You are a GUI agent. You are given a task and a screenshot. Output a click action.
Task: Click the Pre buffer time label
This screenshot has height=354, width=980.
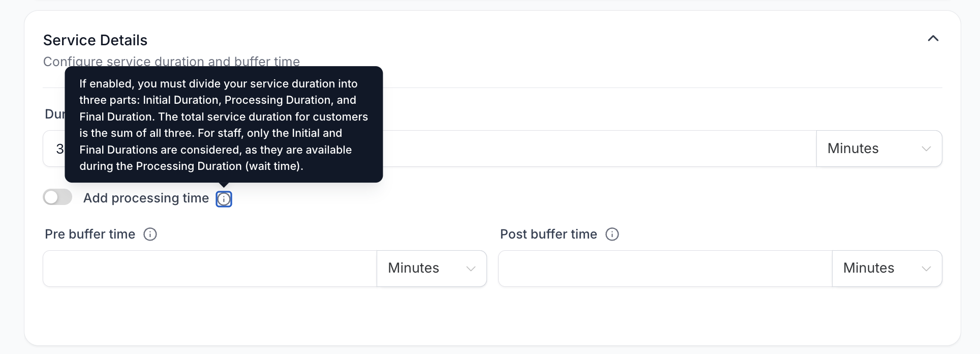coord(90,234)
